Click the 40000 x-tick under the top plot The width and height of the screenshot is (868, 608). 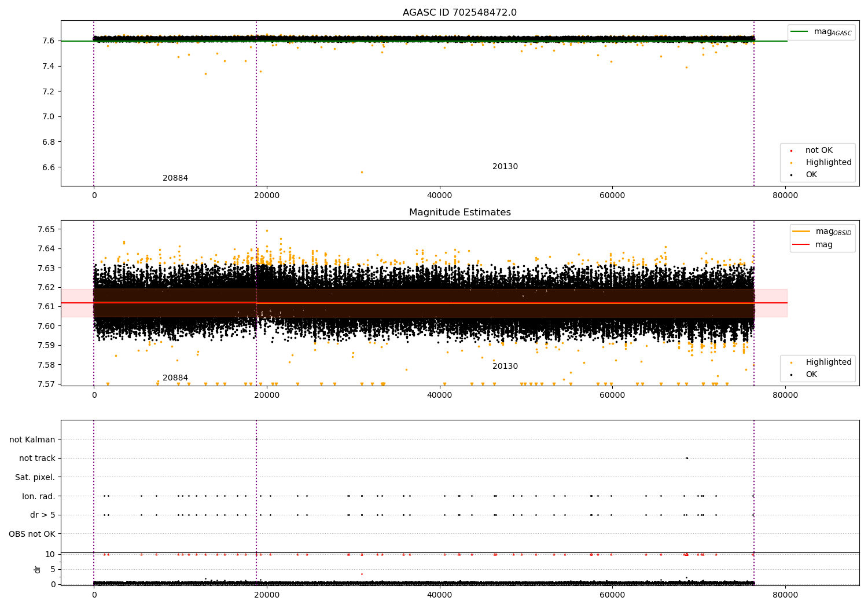(x=440, y=196)
